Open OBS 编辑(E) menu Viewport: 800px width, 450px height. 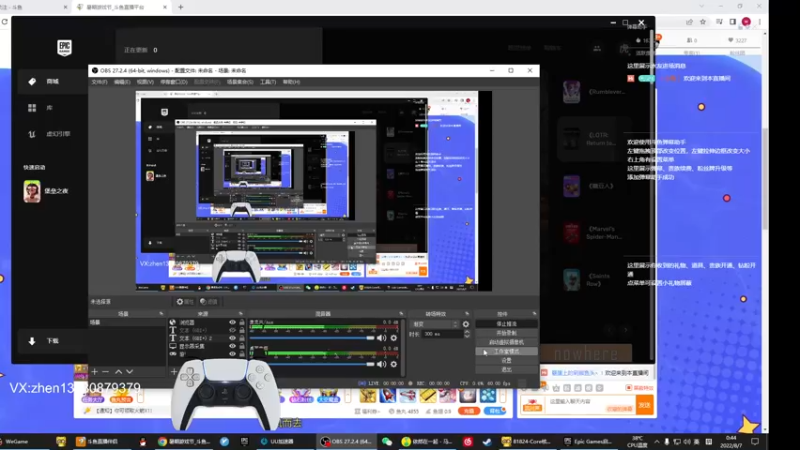tap(122, 82)
